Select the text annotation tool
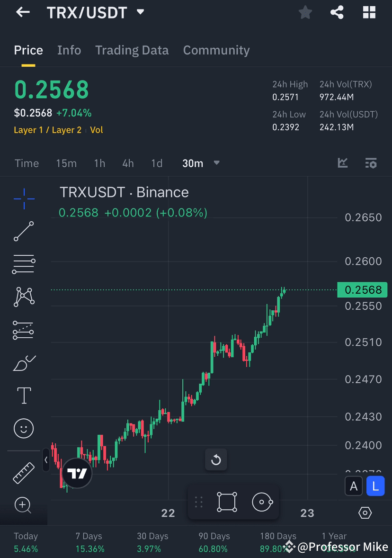 point(24,395)
